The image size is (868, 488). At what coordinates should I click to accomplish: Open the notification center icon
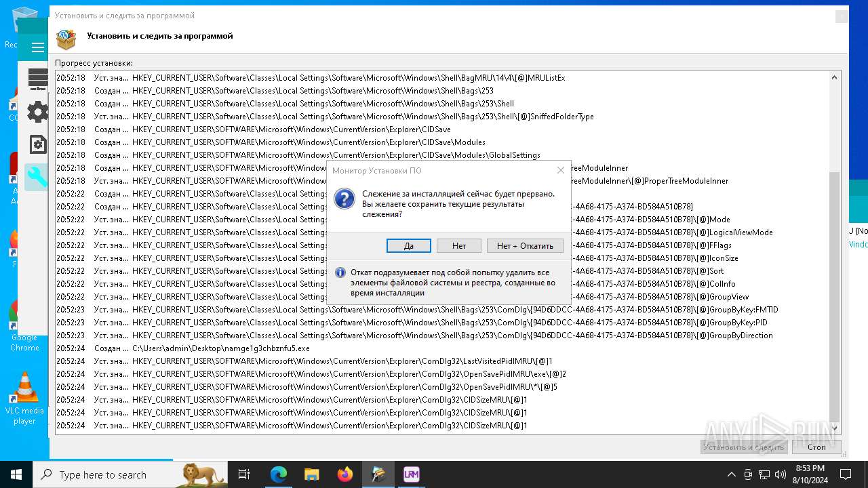point(846,474)
